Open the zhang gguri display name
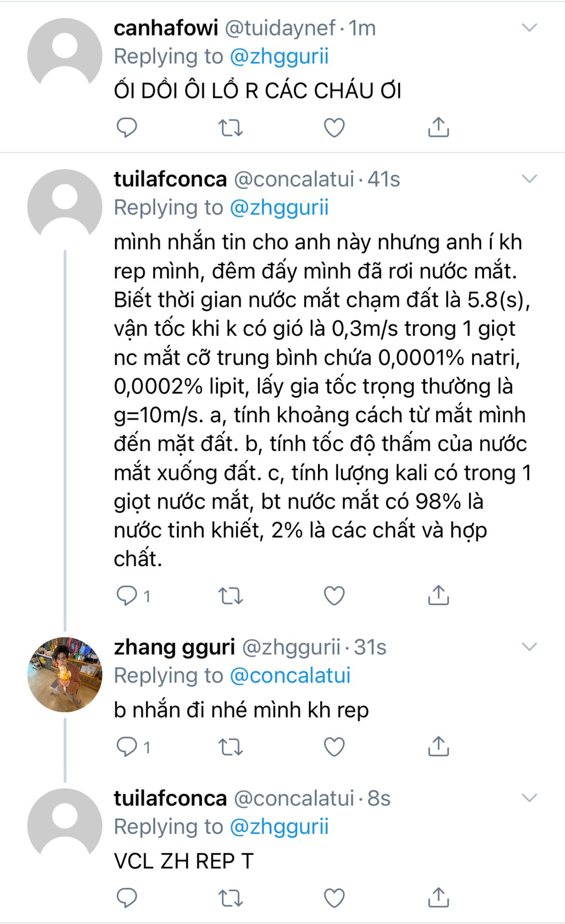Viewport: 565px width, 924px height. coord(174,647)
